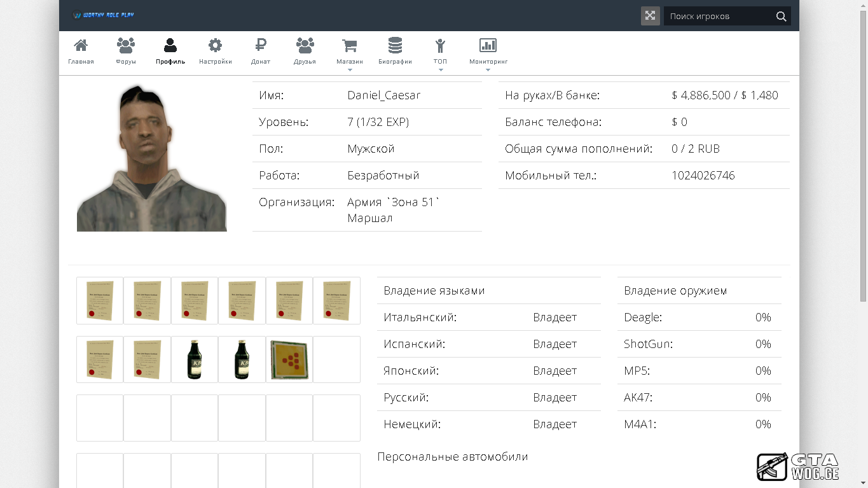The image size is (868, 488).
Task: Click the character avatar image
Action: (151, 158)
